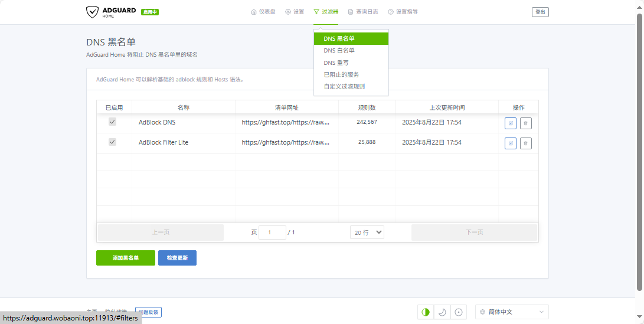Edit the AdBlock Filter Lite list
Image resolution: width=644 pixels, height=324 pixels.
[511, 143]
